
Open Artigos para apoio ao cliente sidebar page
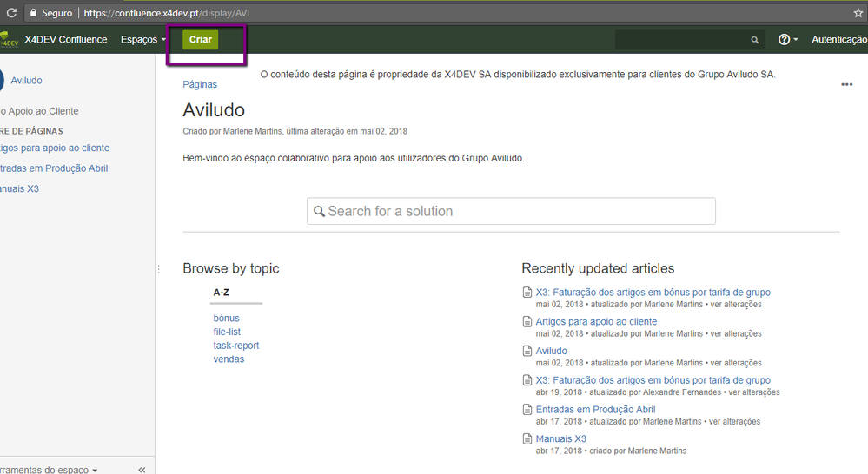(55, 148)
